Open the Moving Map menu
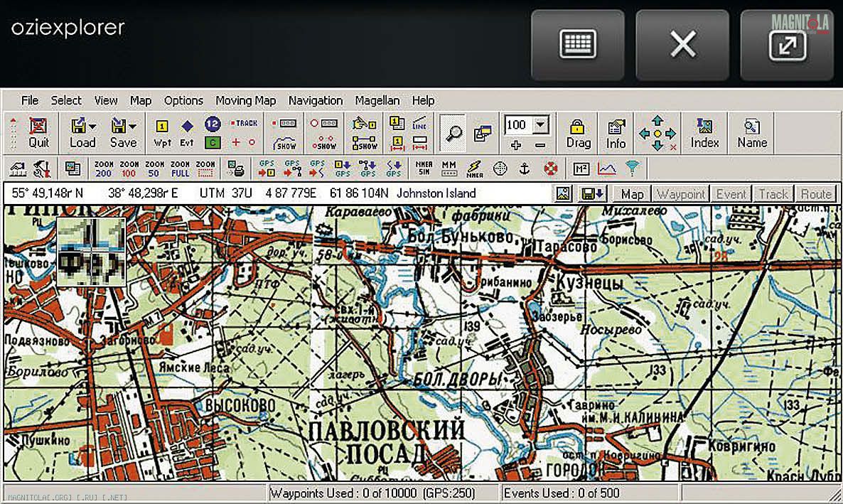Screen dimensions: 843x504 coord(246,100)
